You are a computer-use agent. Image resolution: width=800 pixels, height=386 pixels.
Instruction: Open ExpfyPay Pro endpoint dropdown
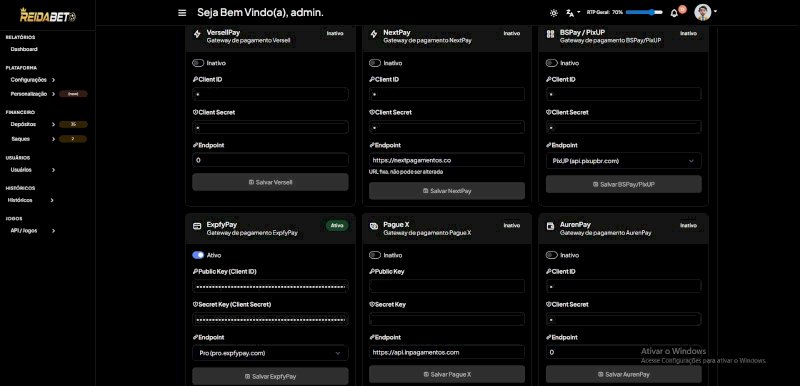coord(270,353)
